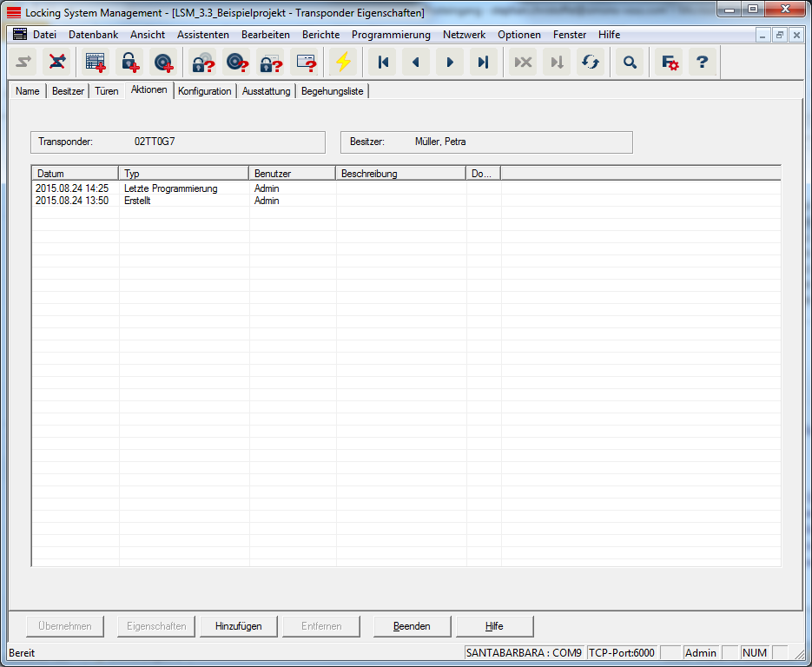Click the refresh arrows toolbar icon
This screenshot has width=812, height=667.
point(591,63)
